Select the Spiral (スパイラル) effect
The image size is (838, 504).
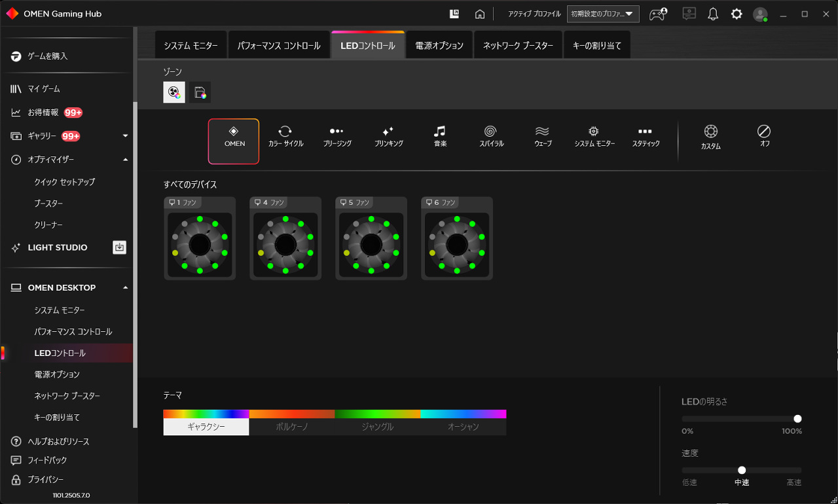click(x=491, y=136)
